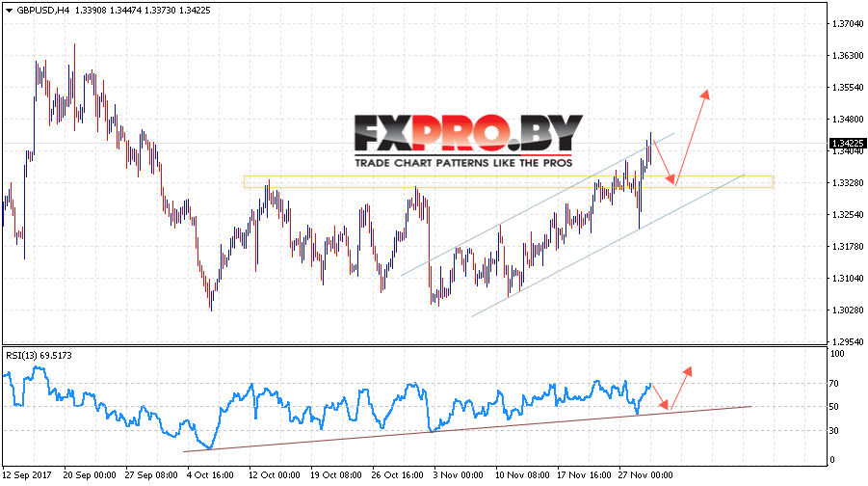Select the red upward arrow in the RSI panel
The width and height of the screenshot is (868, 486).
(681, 388)
